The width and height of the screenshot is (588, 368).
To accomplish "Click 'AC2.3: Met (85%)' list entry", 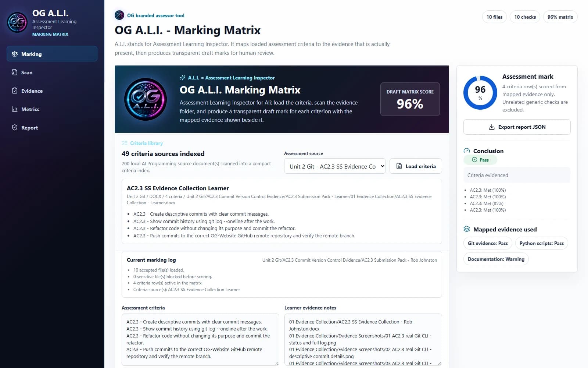I will [487, 203].
